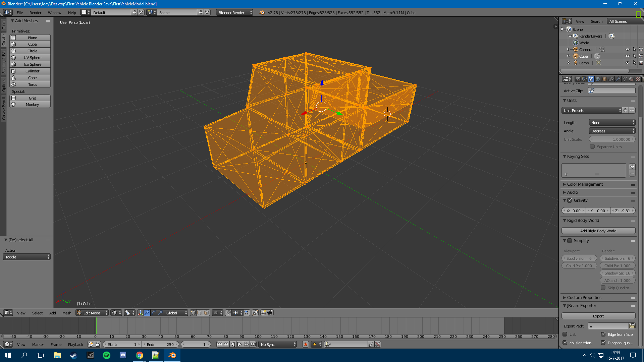Open World properties tab with globe icon
Viewport: 644px width, 362px height.
click(x=598, y=79)
